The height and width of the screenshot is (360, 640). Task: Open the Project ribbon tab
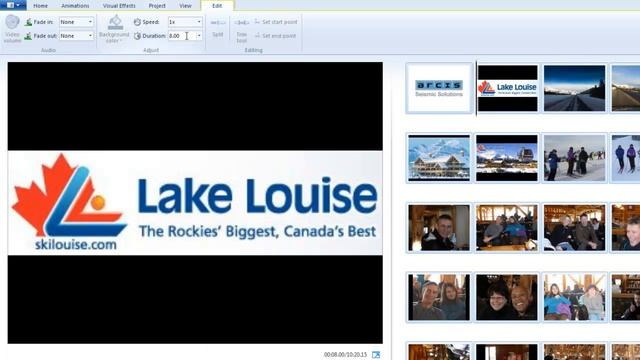click(x=157, y=6)
